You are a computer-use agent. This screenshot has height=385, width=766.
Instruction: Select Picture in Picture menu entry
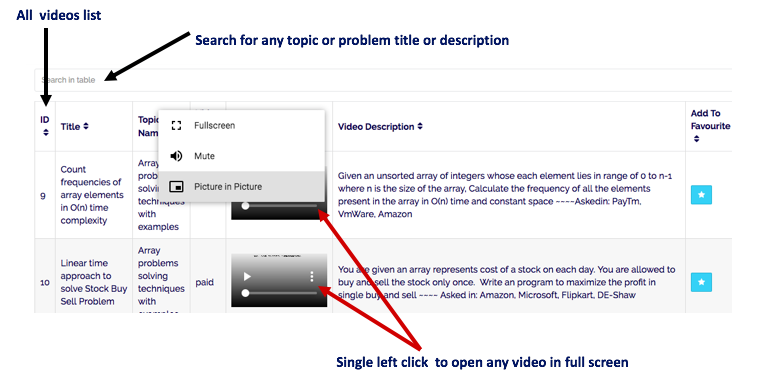coord(242,187)
